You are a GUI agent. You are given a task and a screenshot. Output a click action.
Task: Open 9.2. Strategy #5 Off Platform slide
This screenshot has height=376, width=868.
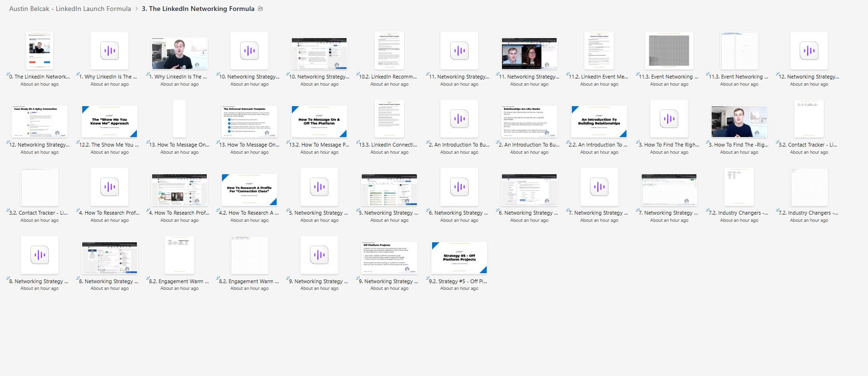459,257
